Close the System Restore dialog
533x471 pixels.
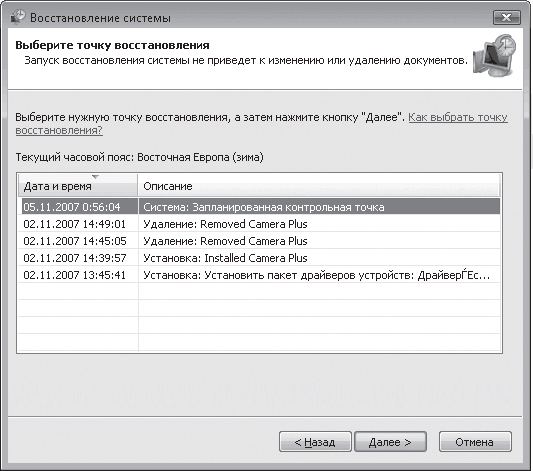coord(506,17)
